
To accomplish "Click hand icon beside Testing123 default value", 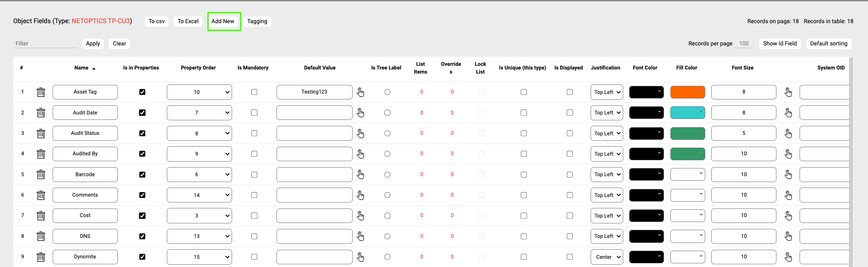I will (360, 92).
